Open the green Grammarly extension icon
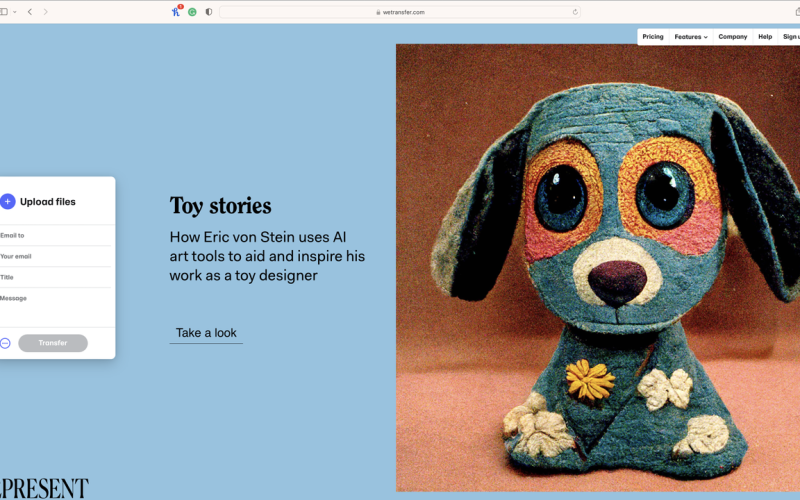The height and width of the screenshot is (500, 800). [x=192, y=12]
